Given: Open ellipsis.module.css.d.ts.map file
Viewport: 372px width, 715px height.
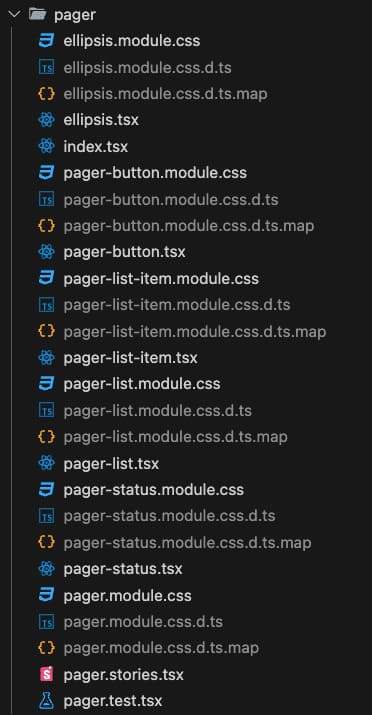Looking at the screenshot, I should click(x=165, y=94).
